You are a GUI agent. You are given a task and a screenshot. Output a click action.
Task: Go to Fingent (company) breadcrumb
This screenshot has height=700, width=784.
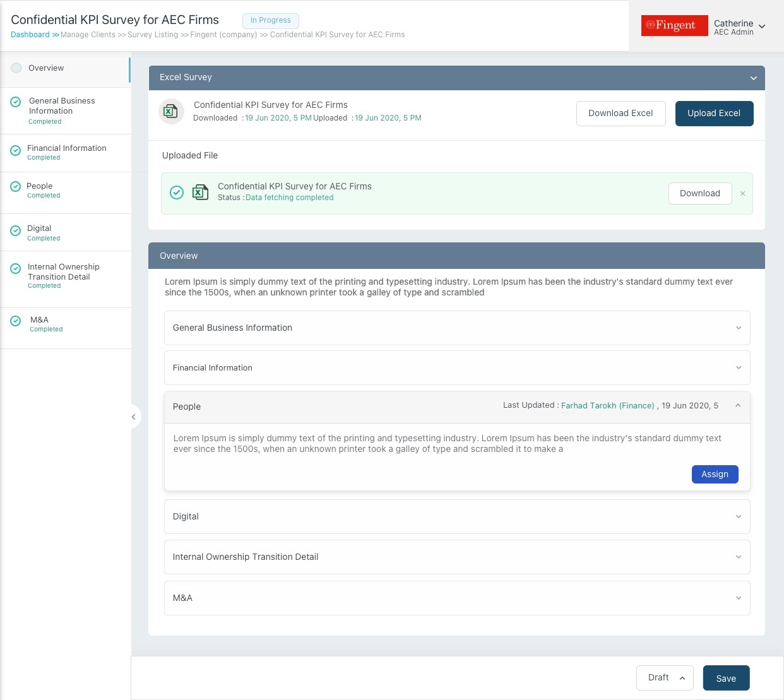tap(223, 35)
